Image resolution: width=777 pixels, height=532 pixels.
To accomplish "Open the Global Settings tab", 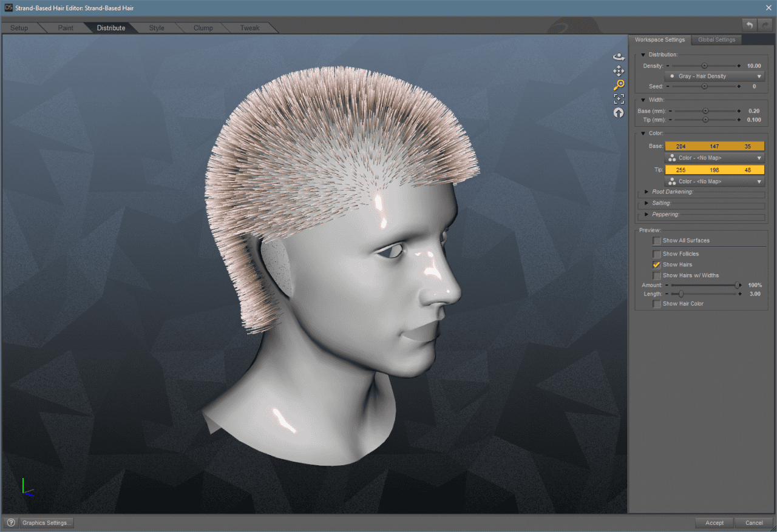I will click(x=716, y=39).
